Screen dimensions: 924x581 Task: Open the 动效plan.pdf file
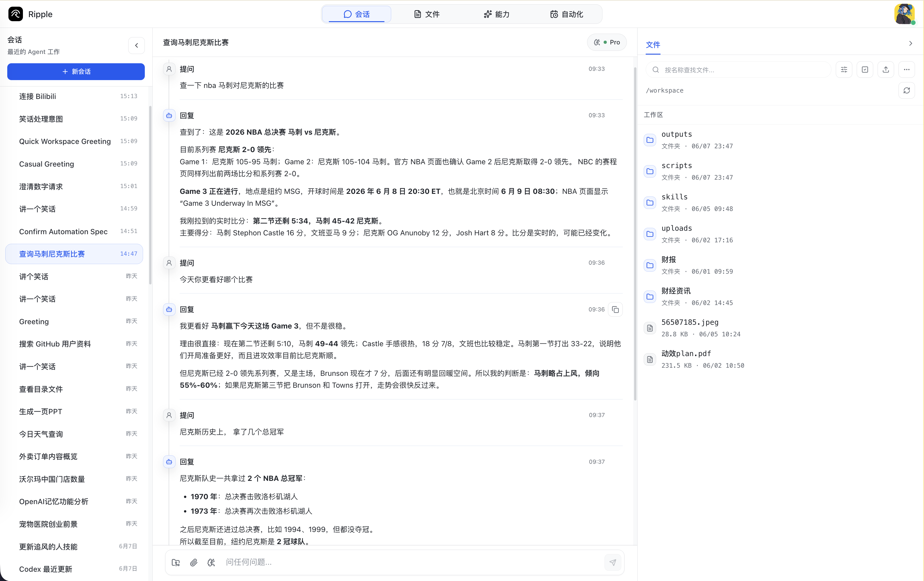coord(780,359)
